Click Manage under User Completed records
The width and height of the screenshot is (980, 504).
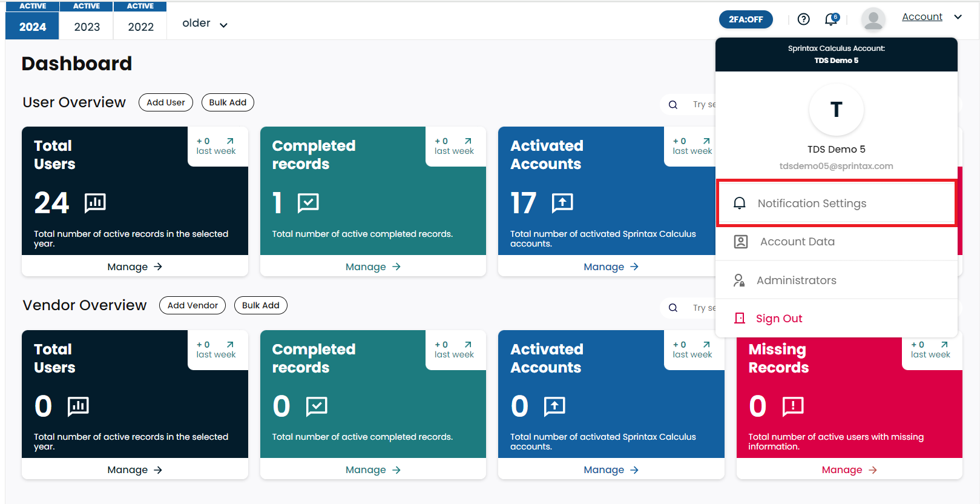(373, 267)
